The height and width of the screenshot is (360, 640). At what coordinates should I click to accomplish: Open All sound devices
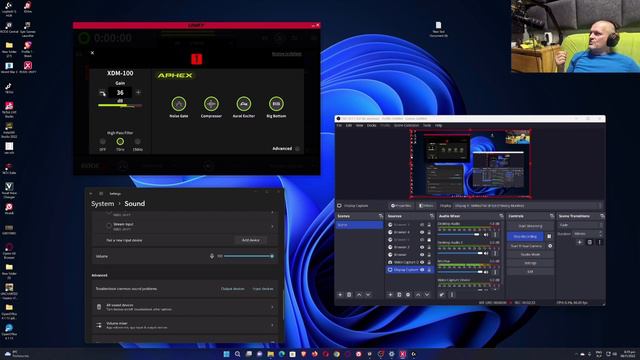(x=185, y=307)
